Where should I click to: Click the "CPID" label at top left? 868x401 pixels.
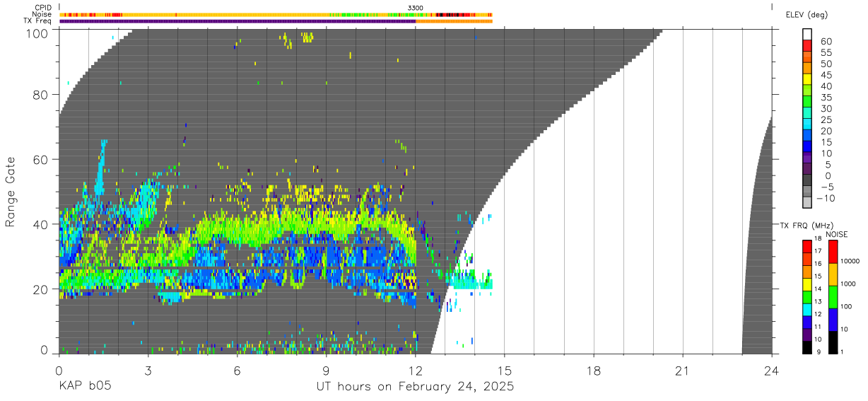[43, 7]
